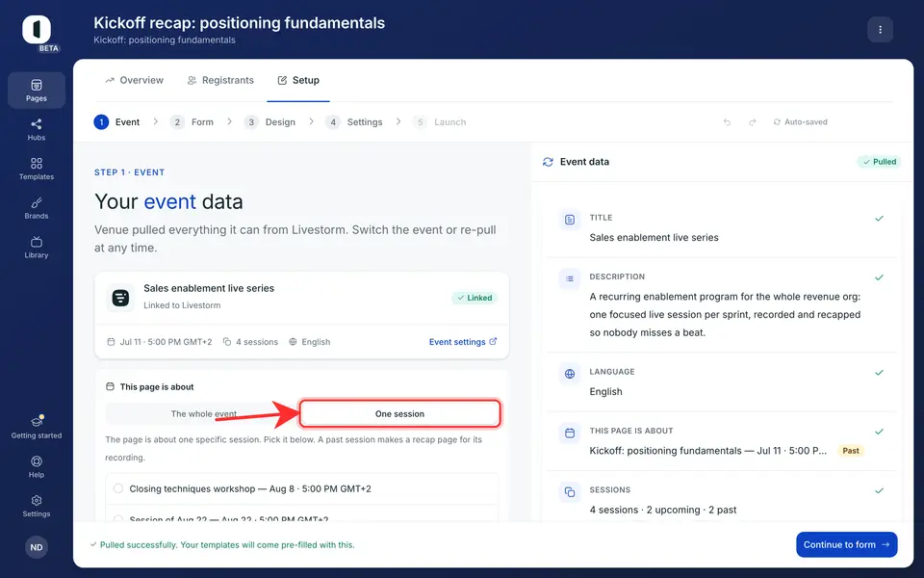Click the 4 sessions label in event card
The width and height of the screenshot is (924, 578).
point(257,342)
